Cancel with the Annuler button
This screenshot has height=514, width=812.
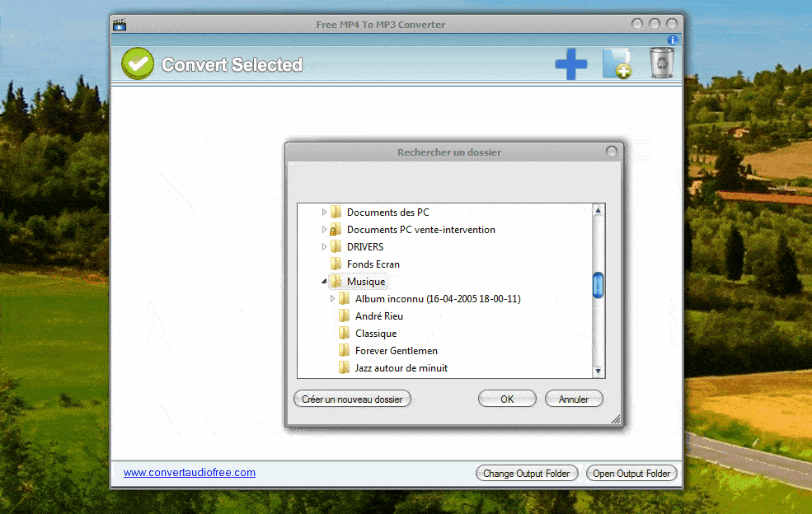(574, 399)
